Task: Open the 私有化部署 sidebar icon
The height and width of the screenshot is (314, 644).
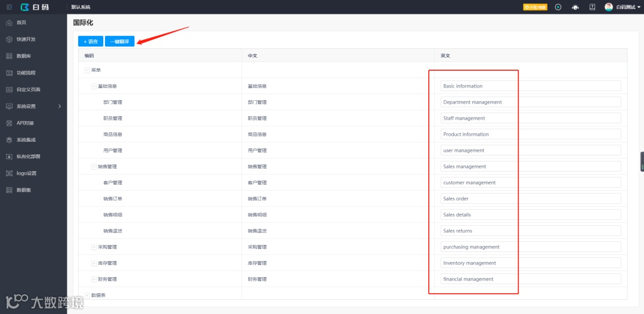Action: [10, 156]
